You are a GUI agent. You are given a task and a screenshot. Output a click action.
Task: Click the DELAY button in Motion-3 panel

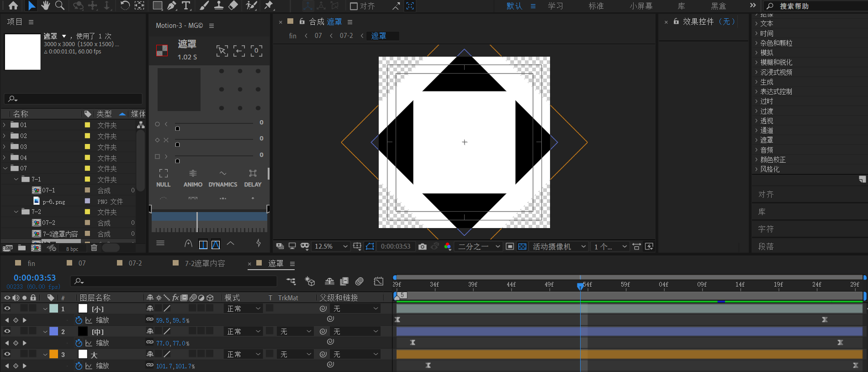point(253,178)
